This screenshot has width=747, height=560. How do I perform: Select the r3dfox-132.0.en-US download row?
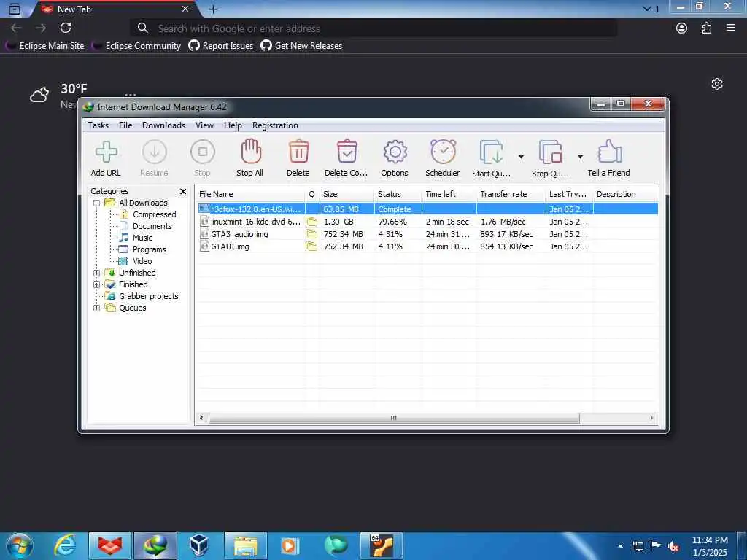pyautogui.click(x=427, y=209)
